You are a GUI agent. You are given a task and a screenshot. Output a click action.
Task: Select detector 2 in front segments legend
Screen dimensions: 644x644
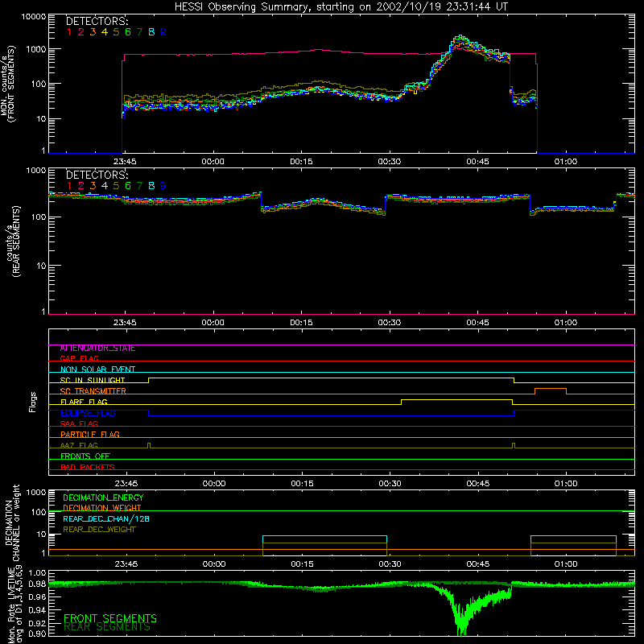click(x=81, y=32)
